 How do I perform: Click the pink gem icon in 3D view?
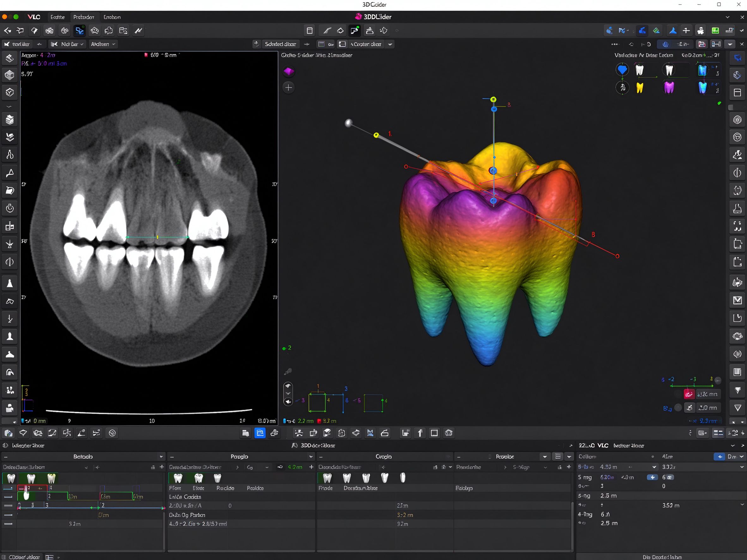(x=288, y=71)
